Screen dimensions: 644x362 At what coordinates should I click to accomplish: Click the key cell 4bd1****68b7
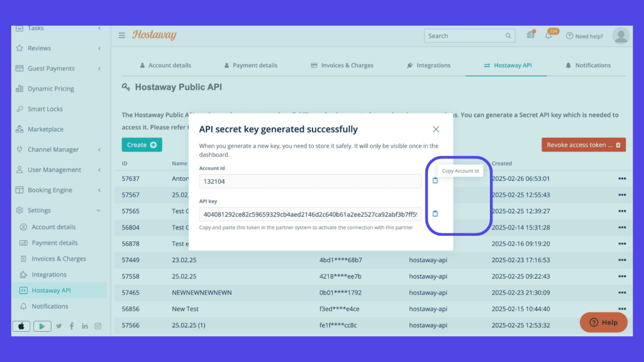(x=340, y=260)
